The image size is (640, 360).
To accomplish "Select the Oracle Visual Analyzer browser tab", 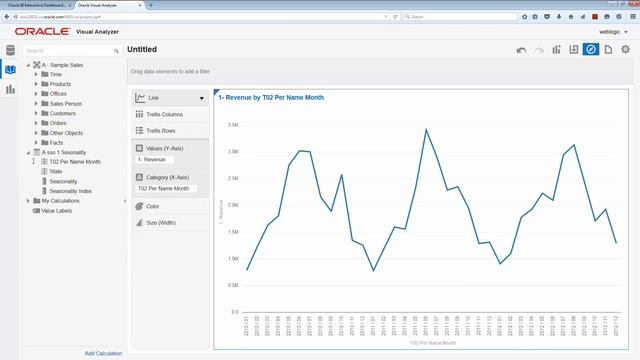I will [107, 5].
